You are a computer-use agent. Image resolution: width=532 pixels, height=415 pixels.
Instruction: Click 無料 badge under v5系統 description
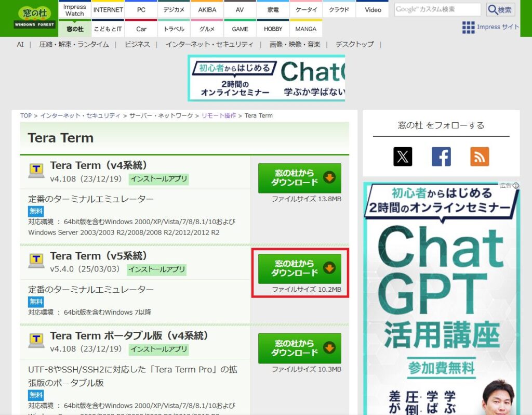click(36, 302)
